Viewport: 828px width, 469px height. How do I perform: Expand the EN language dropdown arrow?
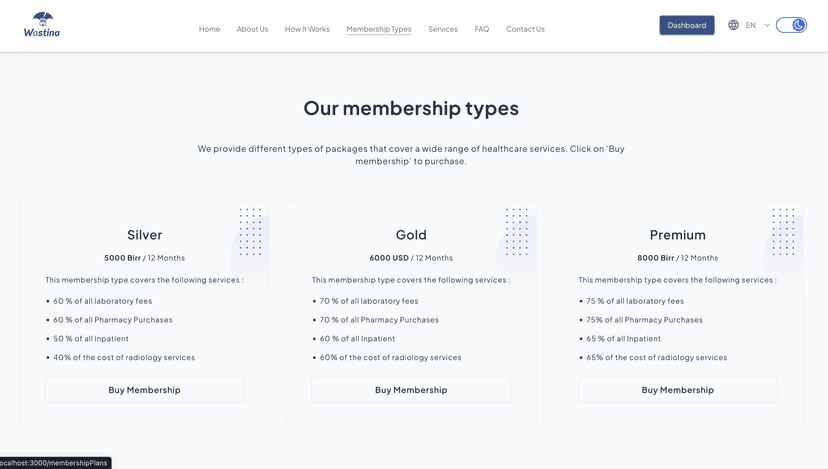[x=767, y=25]
